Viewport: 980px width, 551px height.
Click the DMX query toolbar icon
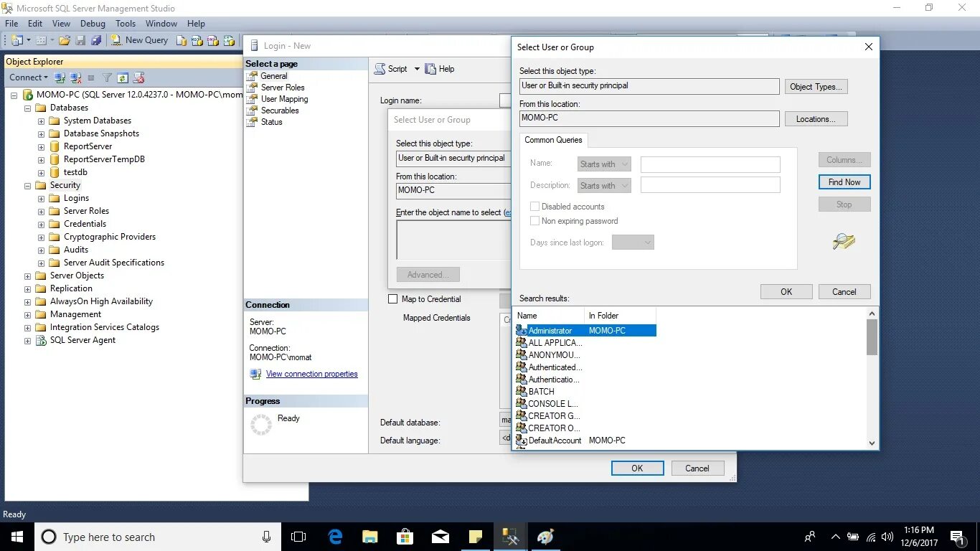(212, 40)
